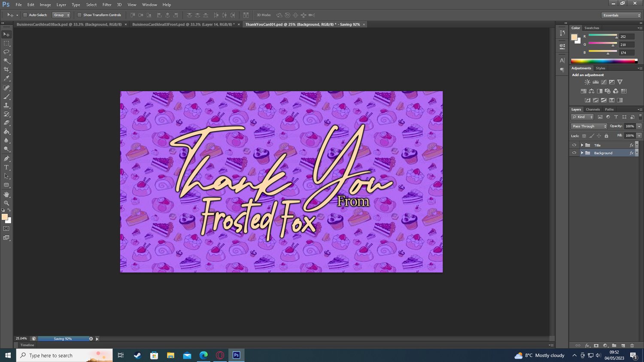
Task: Click the Delete layer trash icon
Action: pyautogui.click(x=632, y=346)
